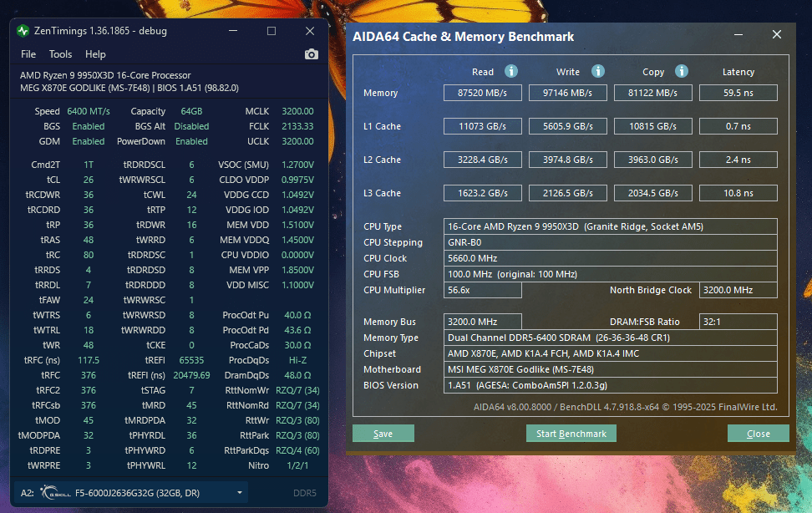Viewport: 812px width, 513px height.
Task: Open the Help menu in ZenTimings
Action: pos(95,54)
